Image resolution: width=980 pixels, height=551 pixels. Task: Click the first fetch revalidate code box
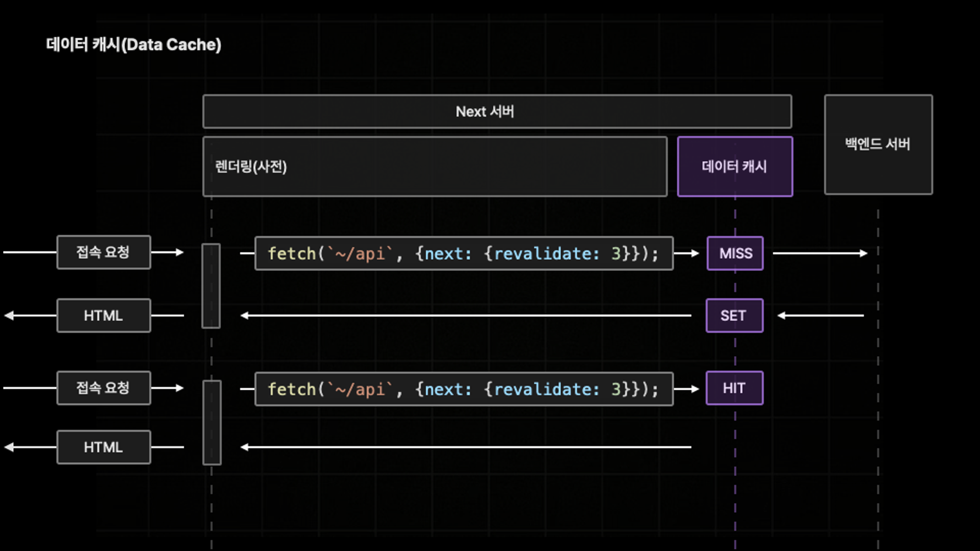tap(464, 253)
